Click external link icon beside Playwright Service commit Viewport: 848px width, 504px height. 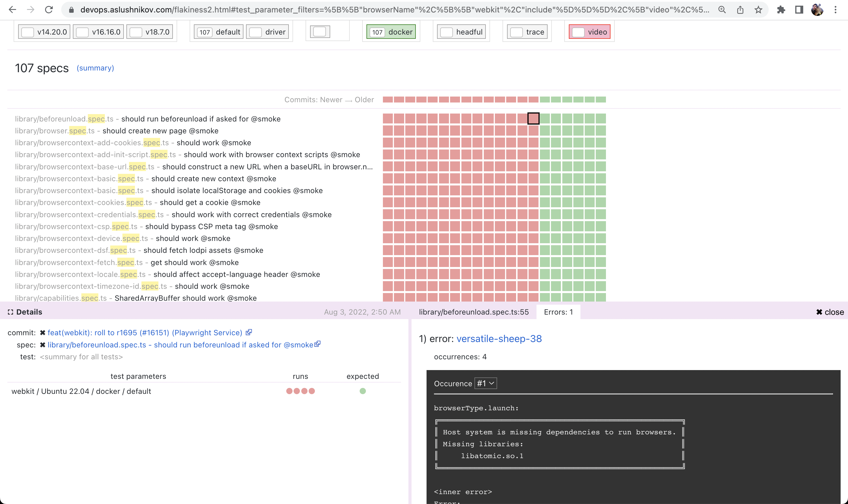click(249, 332)
